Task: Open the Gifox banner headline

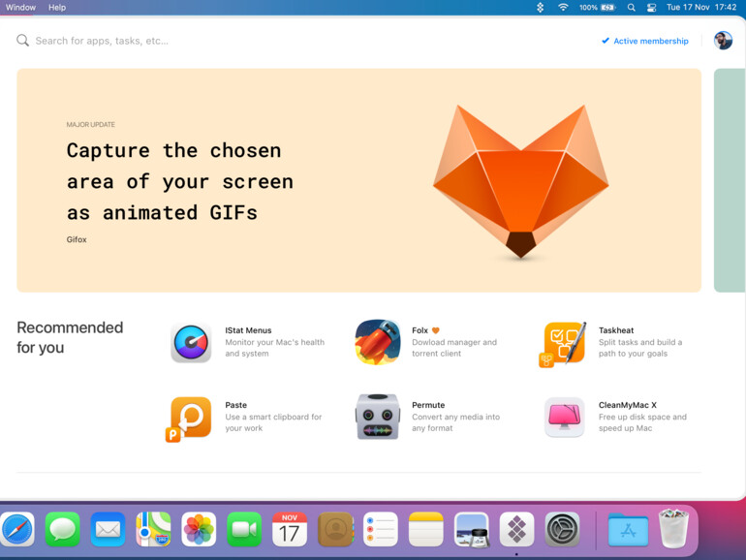Action: pos(180,181)
